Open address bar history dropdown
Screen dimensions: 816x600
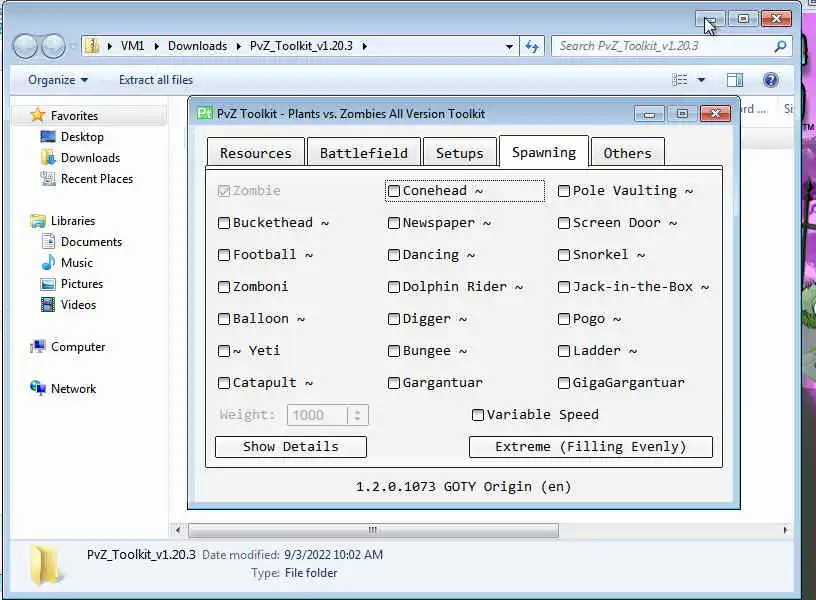tap(509, 47)
